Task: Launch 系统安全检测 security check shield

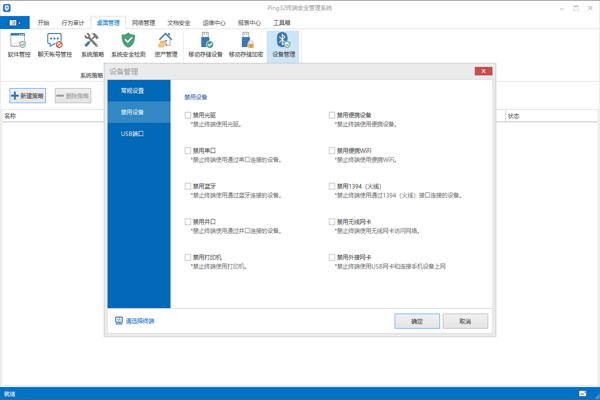Action: pyautogui.click(x=128, y=43)
